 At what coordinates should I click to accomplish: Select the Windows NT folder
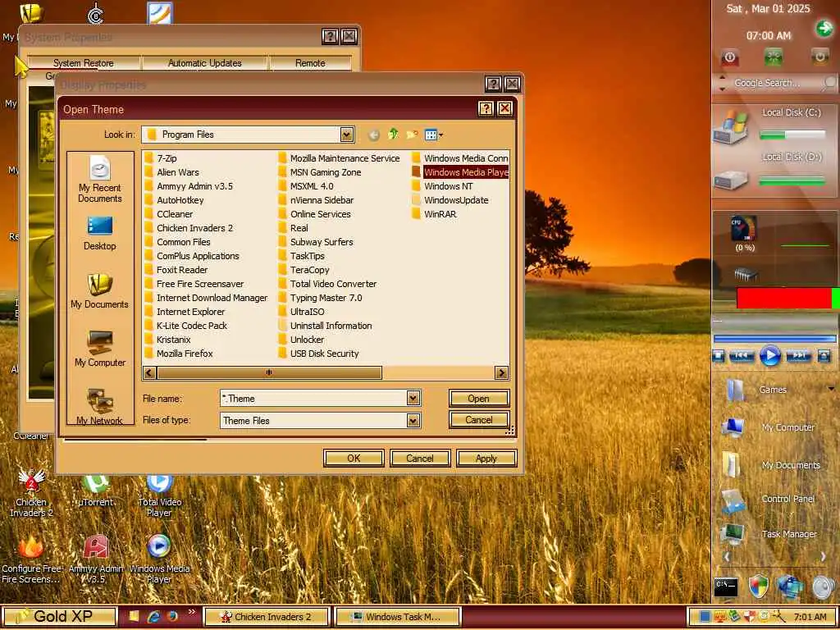coord(442,186)
